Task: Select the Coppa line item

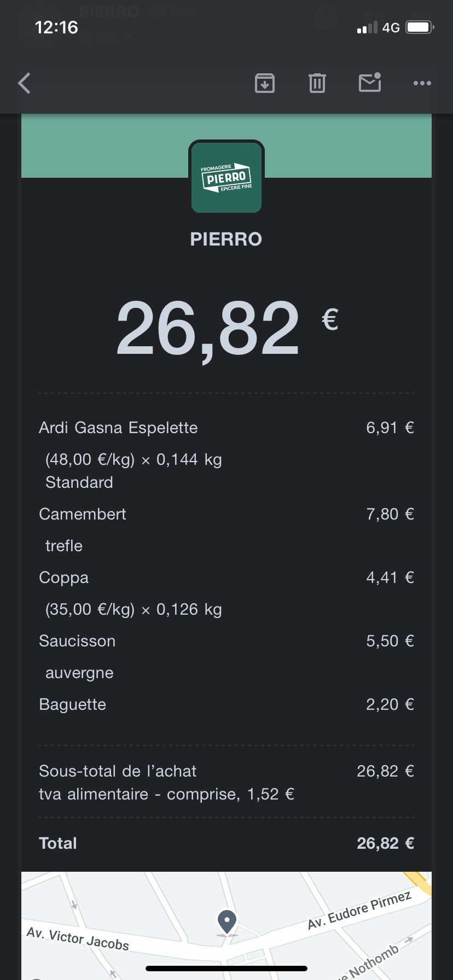Action: [64, 577]
